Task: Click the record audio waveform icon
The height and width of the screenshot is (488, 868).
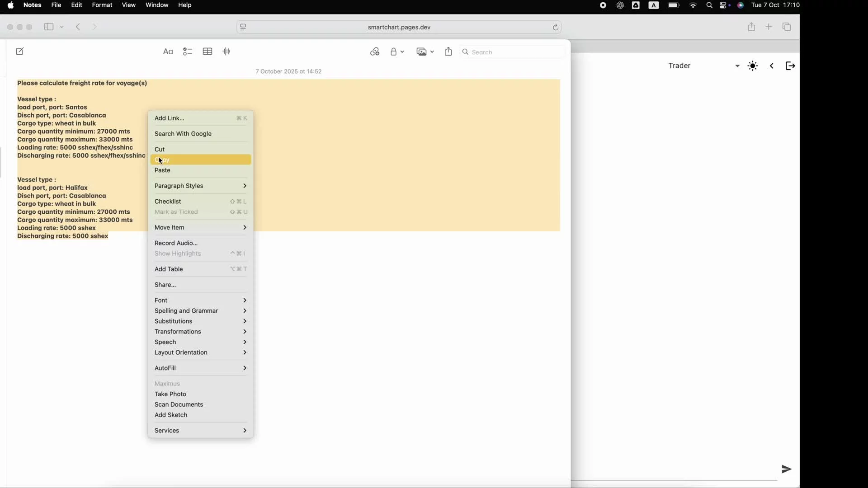Action: [226, 52]
